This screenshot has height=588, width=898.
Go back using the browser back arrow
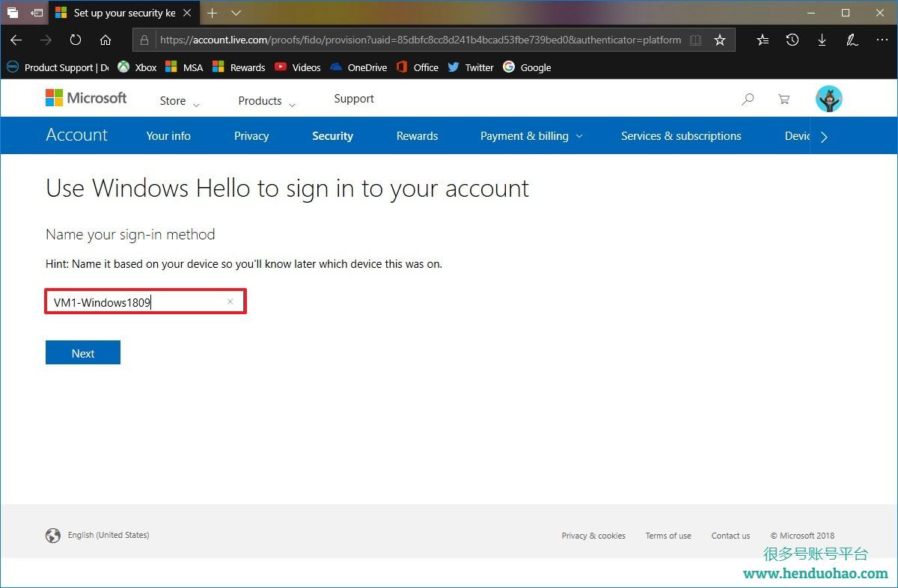click(16, 40)
